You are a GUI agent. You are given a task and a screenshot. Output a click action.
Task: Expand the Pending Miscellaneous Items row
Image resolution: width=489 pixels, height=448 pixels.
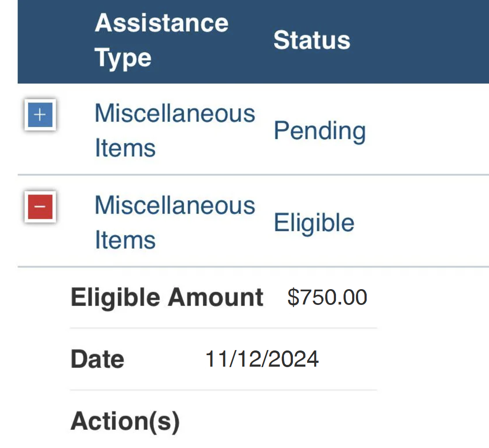40,115
